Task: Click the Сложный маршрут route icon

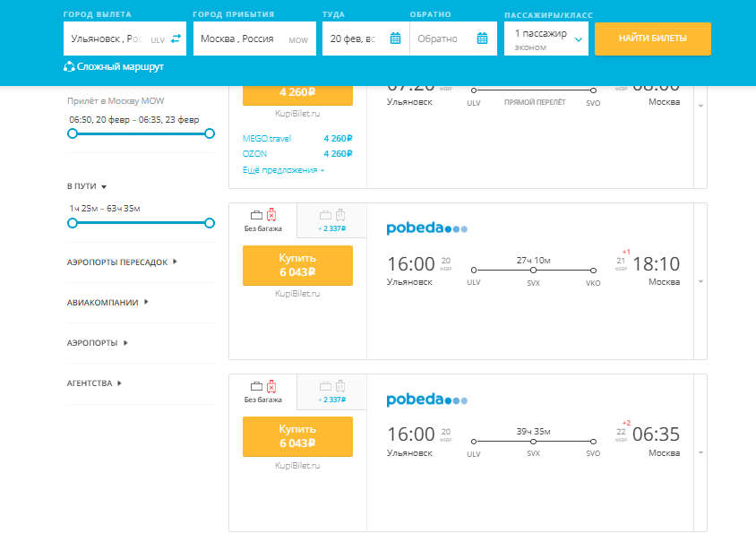Action: [x=69, y=66]
